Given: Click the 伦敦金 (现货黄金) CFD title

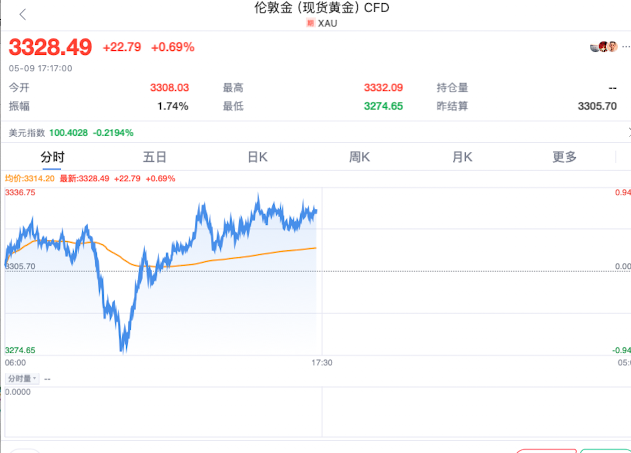Looking at the screenshot, I should 322,8.
